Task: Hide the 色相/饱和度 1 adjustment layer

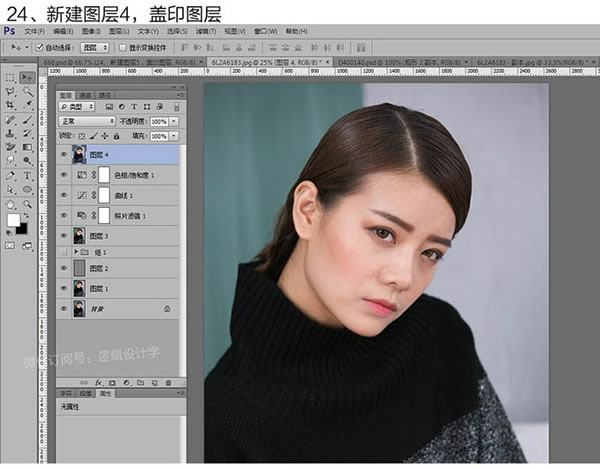Action: click(64, 175)
